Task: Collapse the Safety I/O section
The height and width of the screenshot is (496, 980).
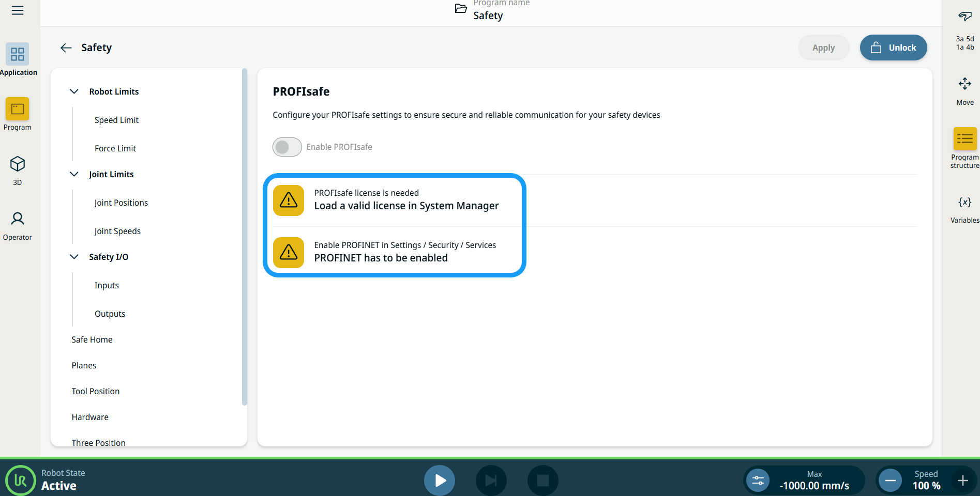Action: pyautogui.click(x=74, y=257)
